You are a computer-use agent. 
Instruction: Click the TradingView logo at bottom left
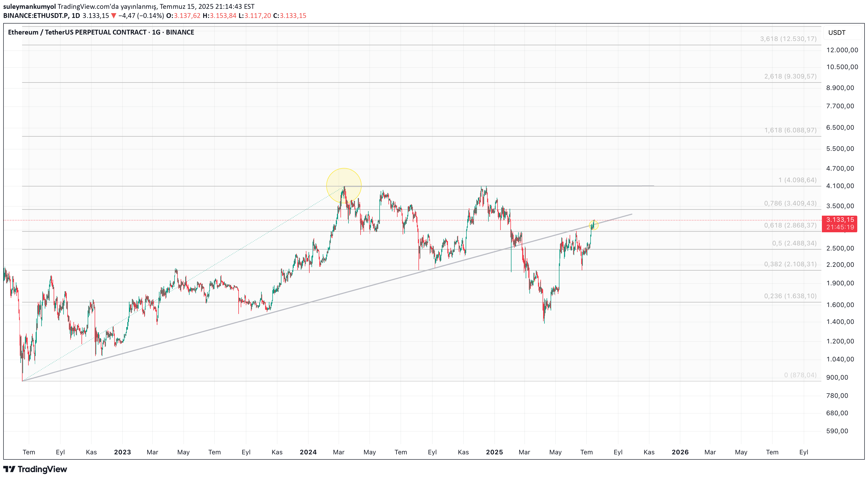(35, 469)
